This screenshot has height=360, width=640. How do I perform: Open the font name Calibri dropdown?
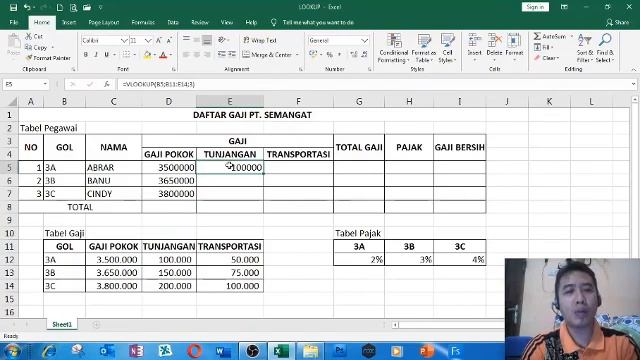click(x=124, y=40)
